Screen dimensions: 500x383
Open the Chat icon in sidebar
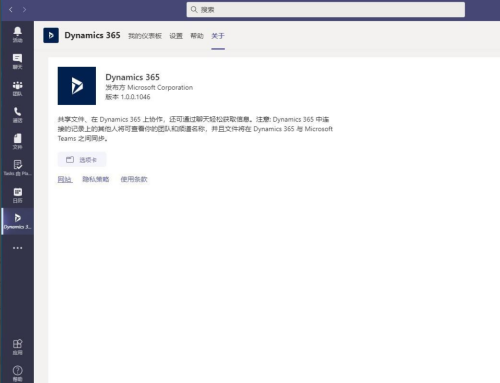click(x=17, y=61)
